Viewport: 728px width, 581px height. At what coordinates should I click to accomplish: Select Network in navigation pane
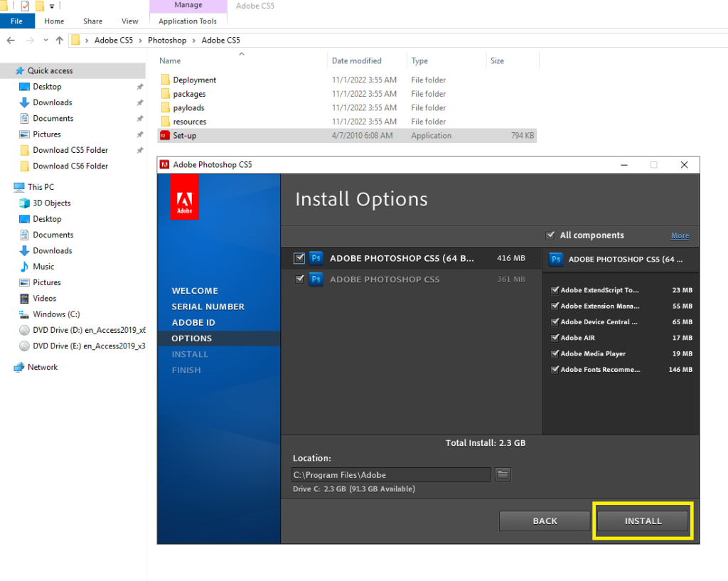[x=42, y=368]
